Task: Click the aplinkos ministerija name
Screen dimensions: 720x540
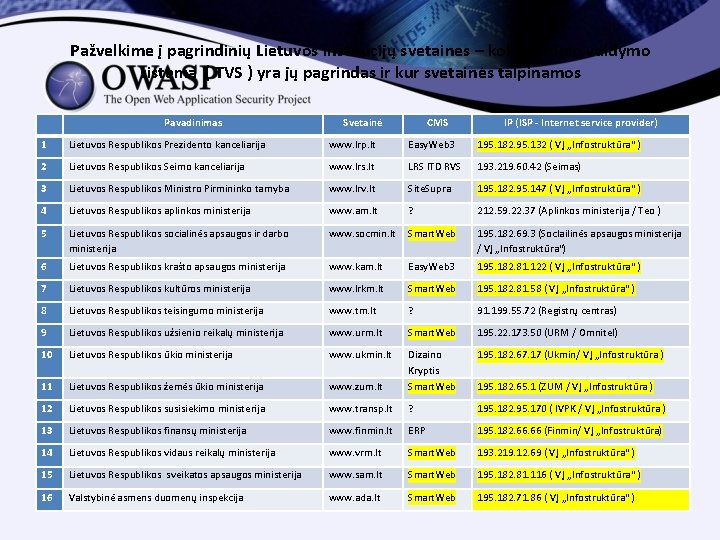Action: (160, 211)
